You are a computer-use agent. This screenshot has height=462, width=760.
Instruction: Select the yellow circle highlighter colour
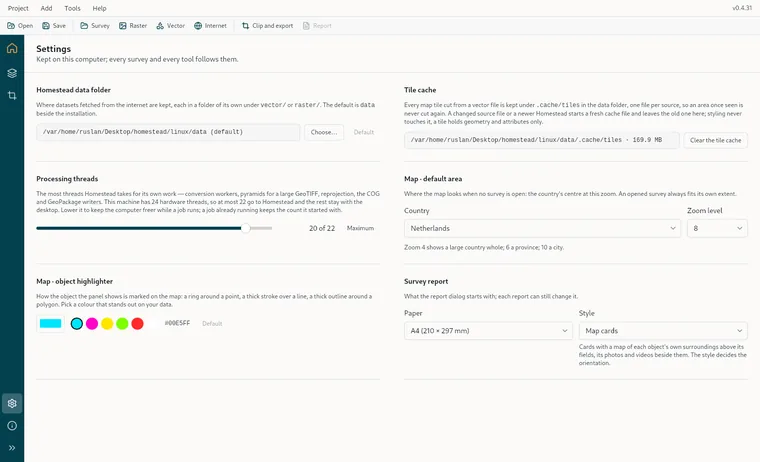coord(107,323)
